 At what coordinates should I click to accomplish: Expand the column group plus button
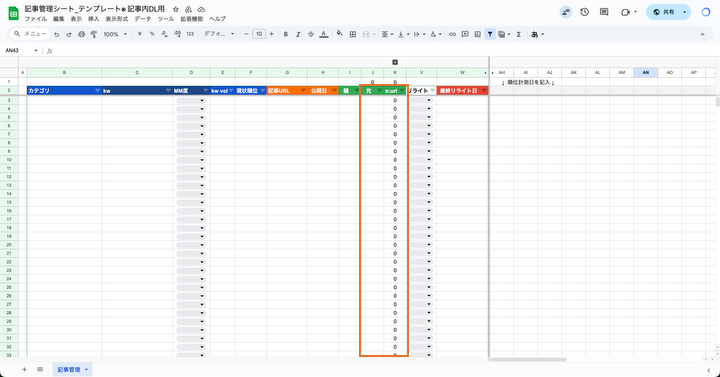click(395, 62)
